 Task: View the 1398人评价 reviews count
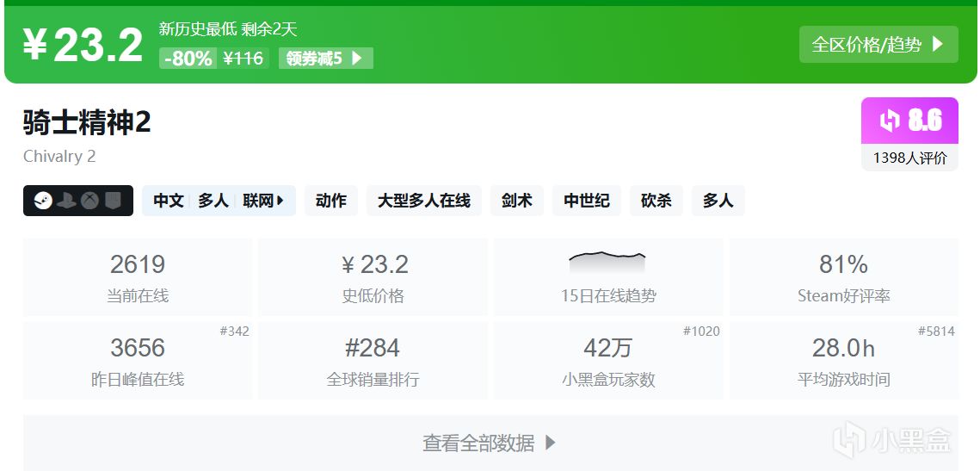click(x=909, y=158)
